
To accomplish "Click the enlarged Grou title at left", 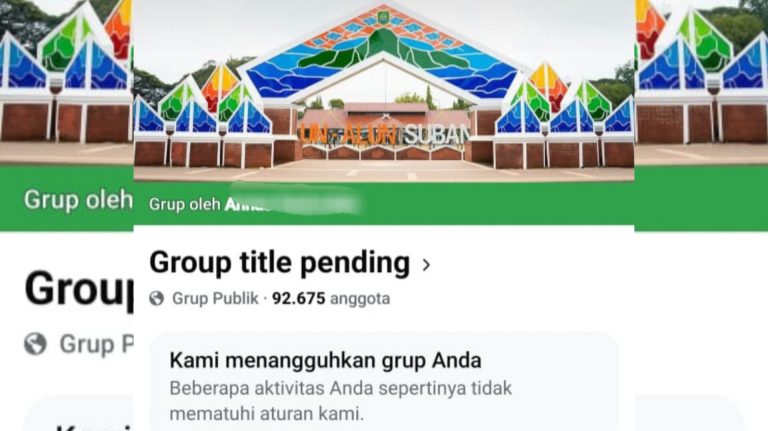I will coord(79,289).
